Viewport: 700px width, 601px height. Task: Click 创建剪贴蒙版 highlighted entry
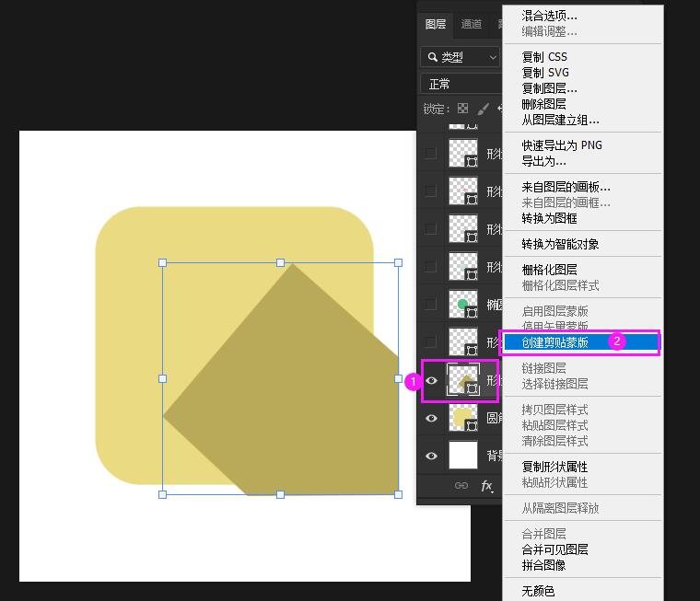click(581, 342)
